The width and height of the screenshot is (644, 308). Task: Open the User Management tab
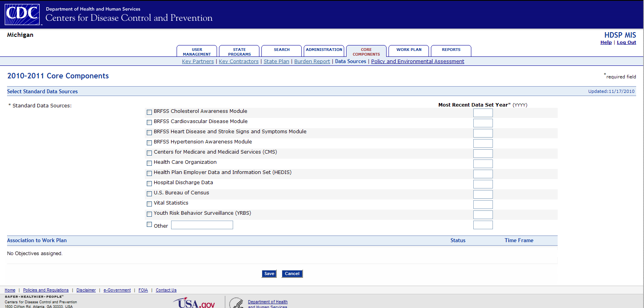197,51
